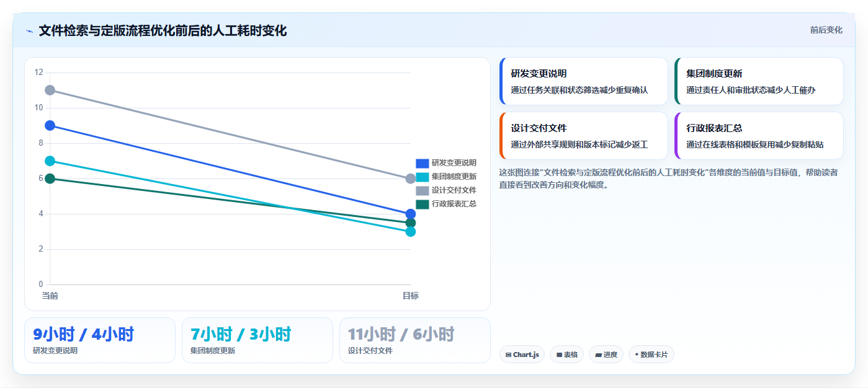Click the y-axis label 8
868x388 pixels.
pos(41,143)
